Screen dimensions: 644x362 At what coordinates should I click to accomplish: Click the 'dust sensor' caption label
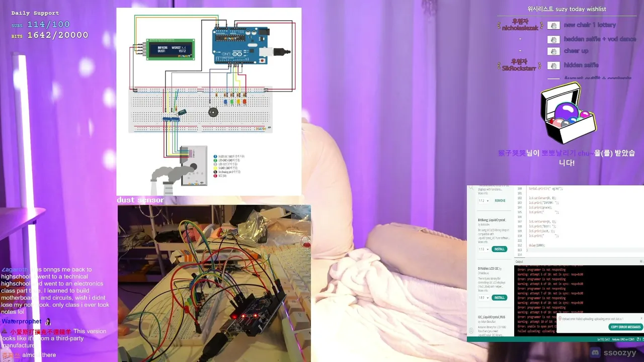[140, 200]
